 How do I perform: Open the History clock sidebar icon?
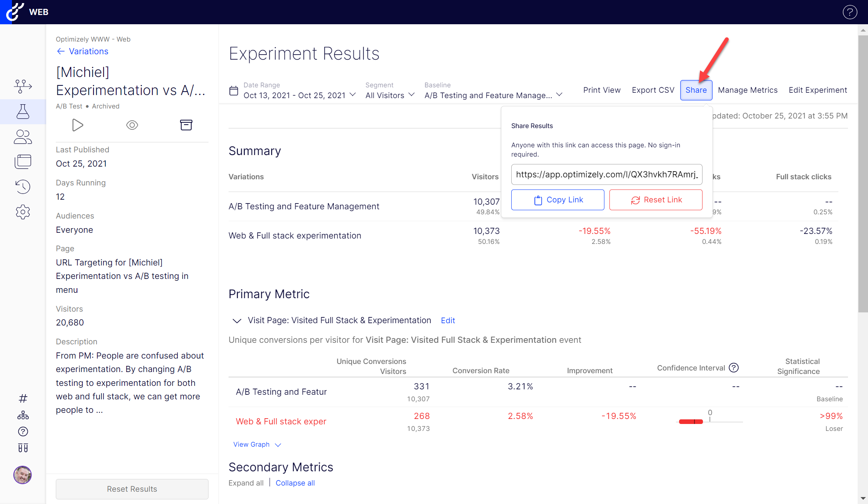coord(23,187)
